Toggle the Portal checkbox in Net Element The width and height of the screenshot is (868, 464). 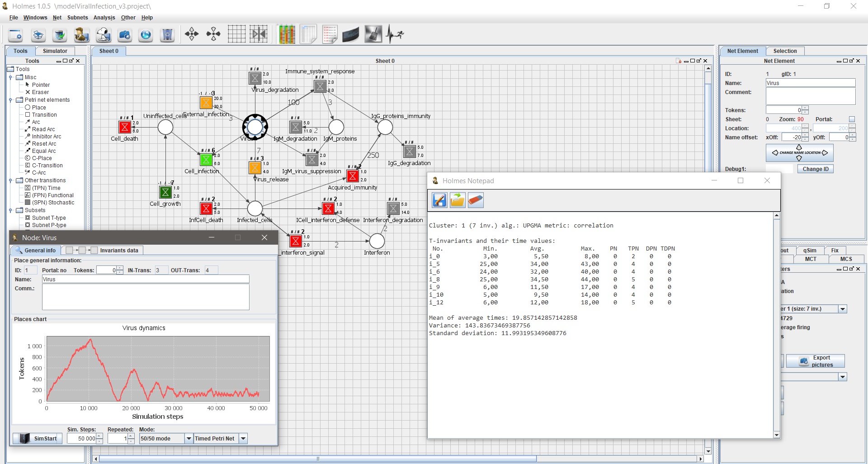pyautogui.click(x=852, y=119)
